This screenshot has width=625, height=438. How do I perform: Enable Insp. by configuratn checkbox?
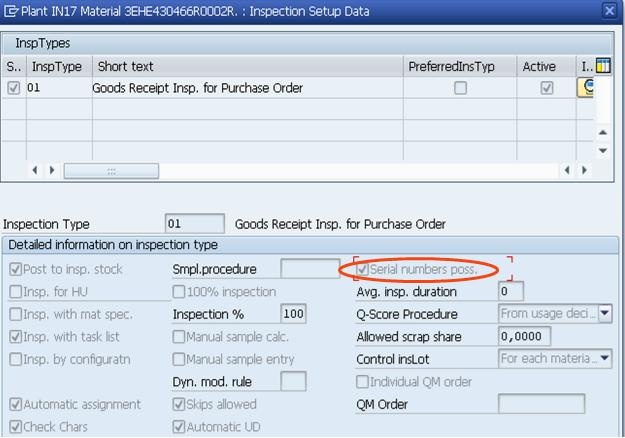pyautogui.click(x=15, y=359)
